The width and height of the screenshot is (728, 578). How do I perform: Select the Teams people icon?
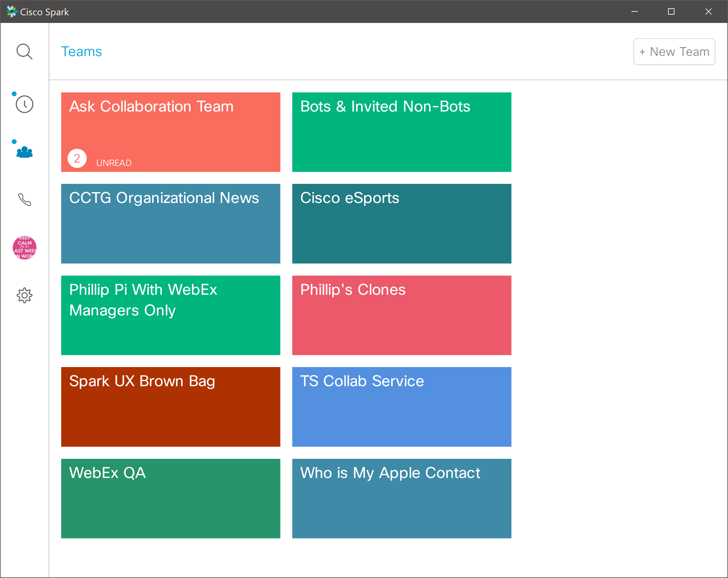[x=24, y=152]
